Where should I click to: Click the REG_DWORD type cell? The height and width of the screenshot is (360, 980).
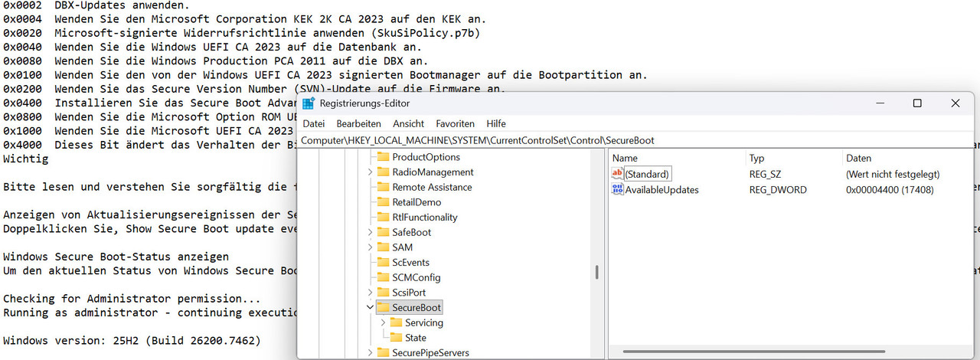tap(778, 189)
